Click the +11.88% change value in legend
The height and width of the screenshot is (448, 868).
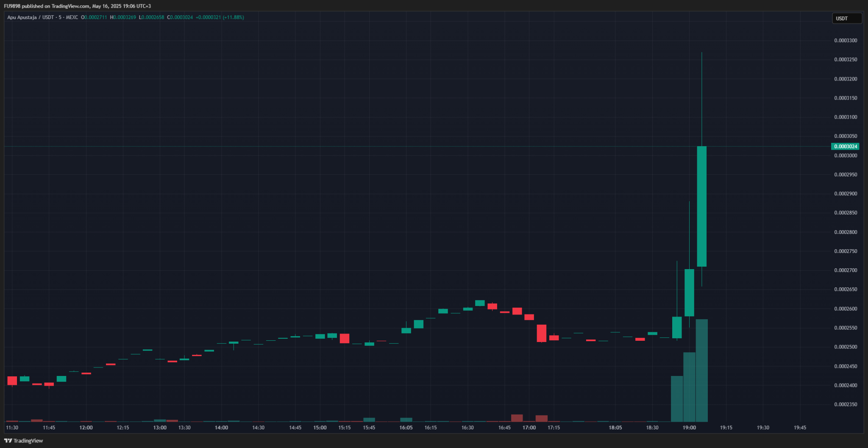point(233,17)
